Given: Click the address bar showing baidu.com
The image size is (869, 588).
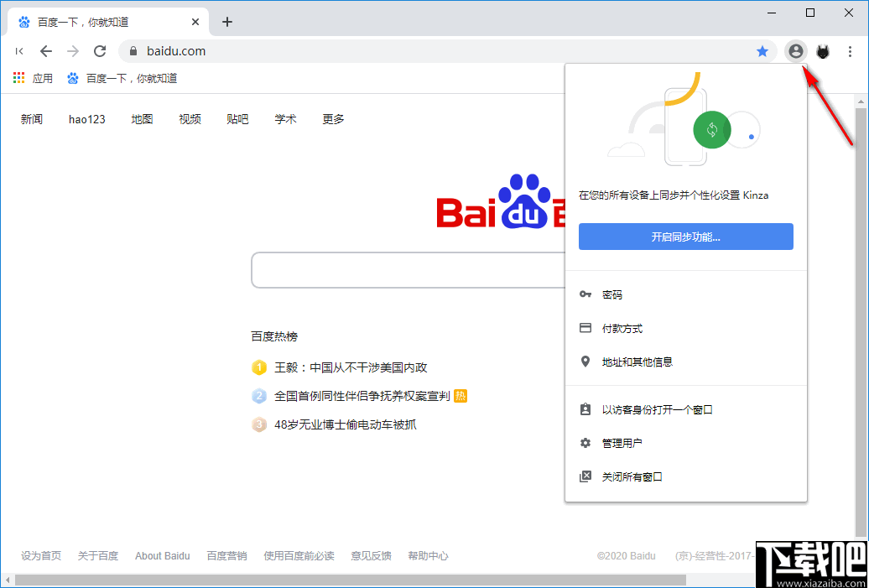Looking at the screenshot, I should (x=448, y=51).
